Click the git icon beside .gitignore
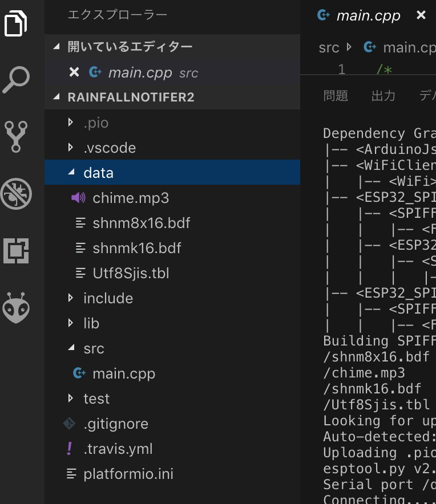The height and width of the screenshot is (504, 436). pyautogui.click(x=69, y=423)
